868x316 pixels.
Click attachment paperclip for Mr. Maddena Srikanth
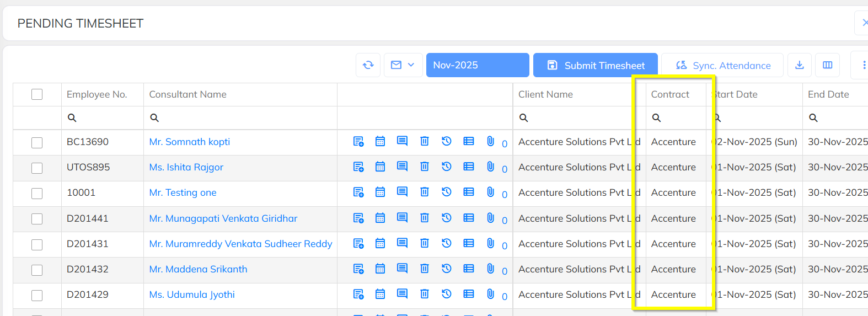(490, 269)
